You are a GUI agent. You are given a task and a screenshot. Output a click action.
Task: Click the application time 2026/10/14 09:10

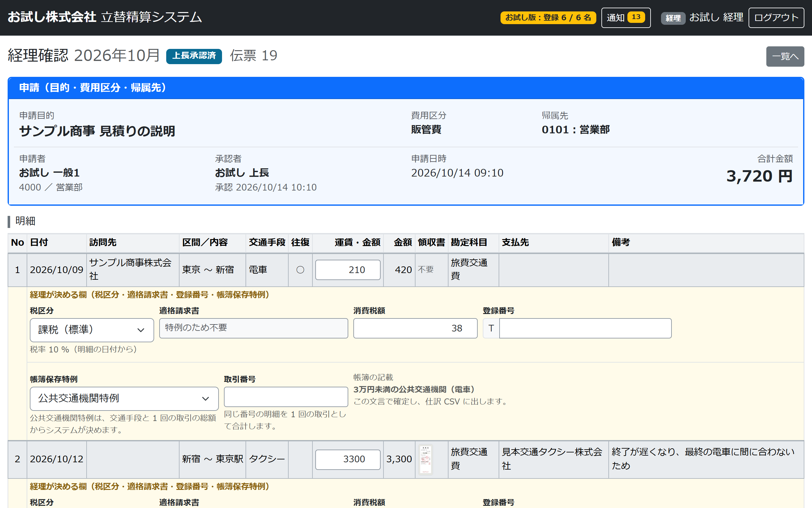point(457,173)
